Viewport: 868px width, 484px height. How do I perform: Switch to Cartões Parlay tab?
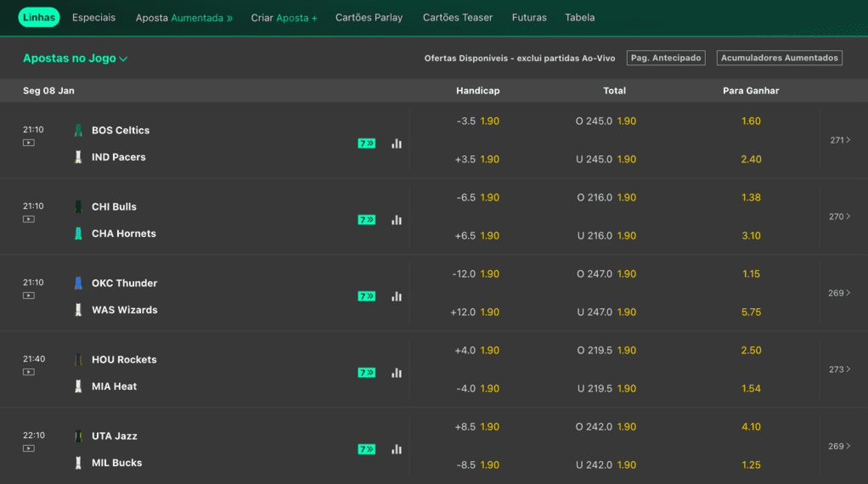point(369,17)
